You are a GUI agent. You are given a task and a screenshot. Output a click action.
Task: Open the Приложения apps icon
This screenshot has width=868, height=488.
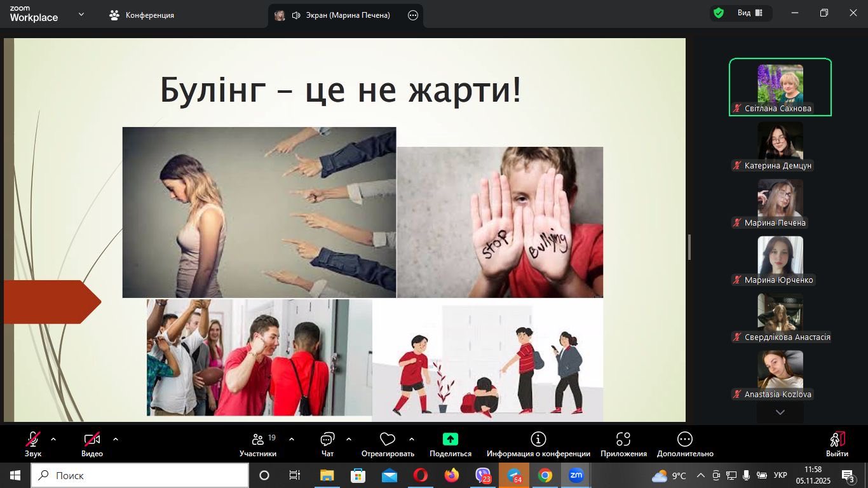(623, 440)
